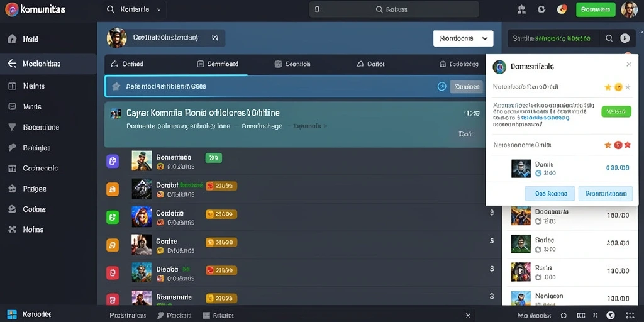The width and height of the screenshot is (644, 322).
Task: Open the Cajrer Komnita card title
Action: tap(203, 113)
